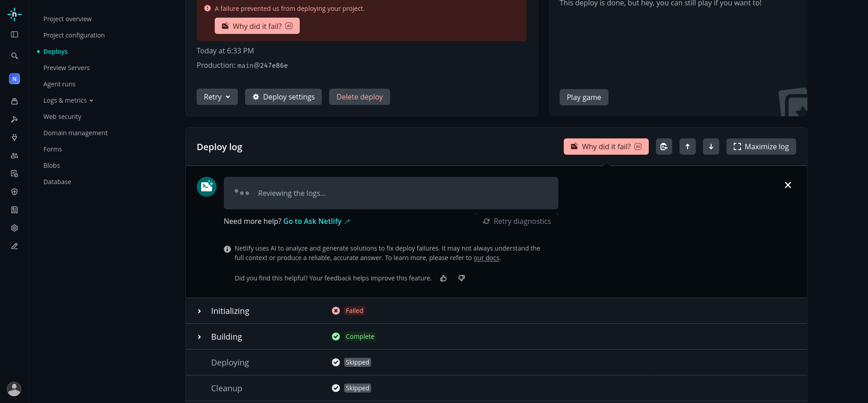Open the plug extensions icon in rail

coord(14,137)
